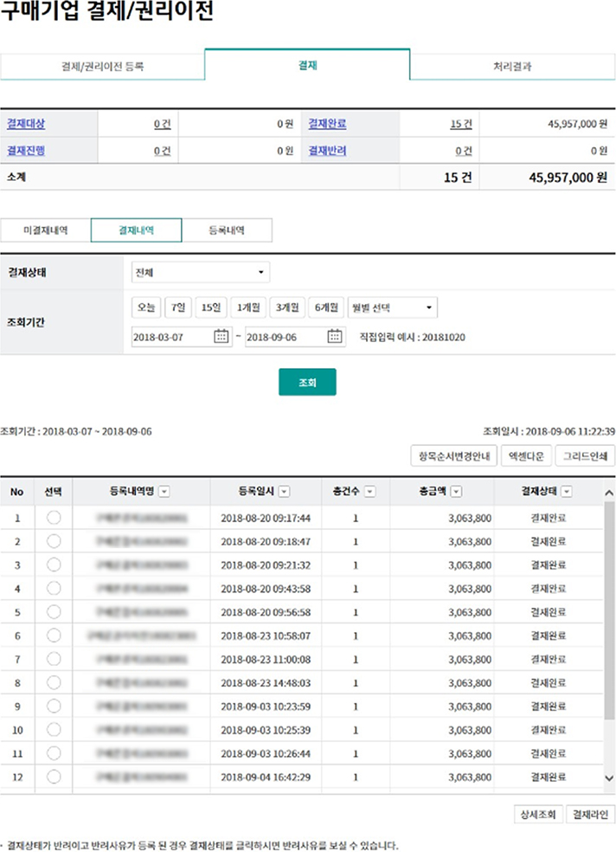The image size is (616, 852).
Task: Select the radio button in row 12
Action: [x=54, y=777]
